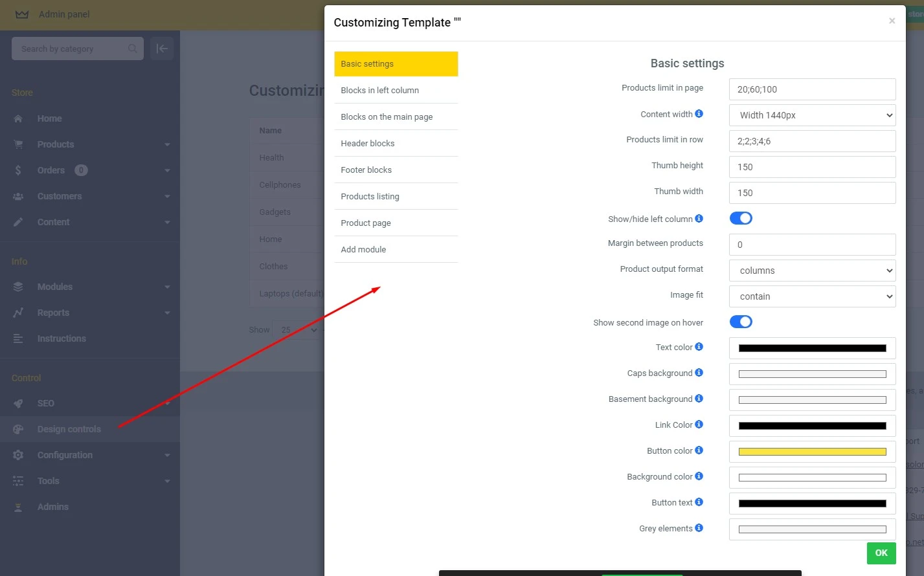Toggle the Show/hide left column switch
Screen dimensions: 924x576
741,218
